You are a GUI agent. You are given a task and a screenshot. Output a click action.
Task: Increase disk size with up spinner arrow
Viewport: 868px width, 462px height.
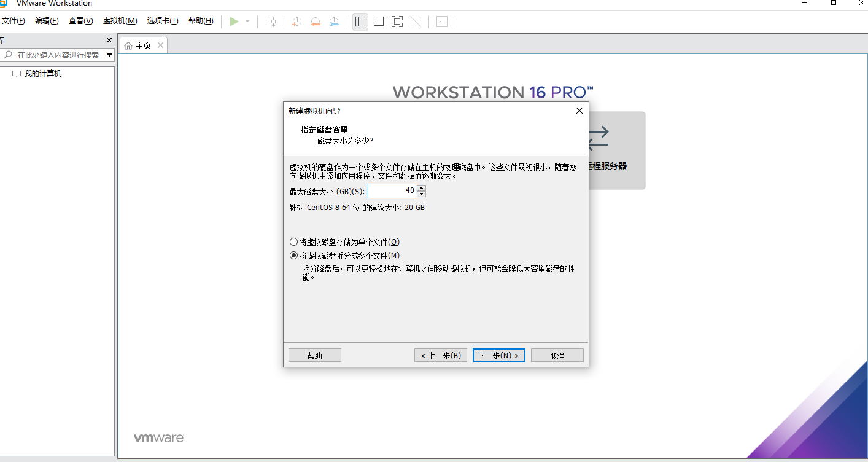421,188
